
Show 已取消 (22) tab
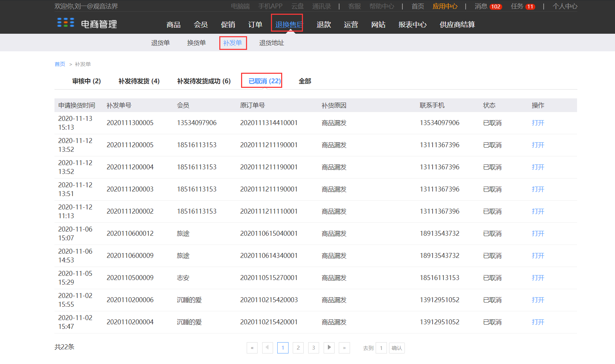pyautogui.click(x=265, y=81)
